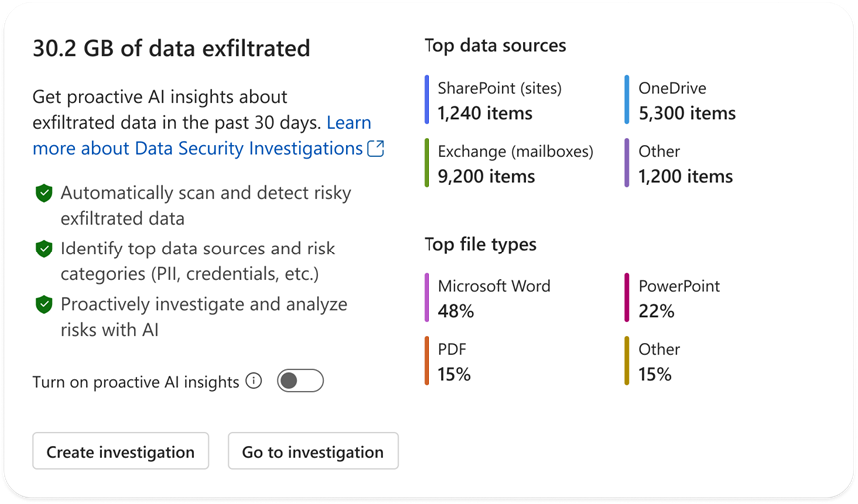Click the orange PDF file type color bar
Image resolution: width=858 pixels, height=504 pixels.
coord(427,361)
